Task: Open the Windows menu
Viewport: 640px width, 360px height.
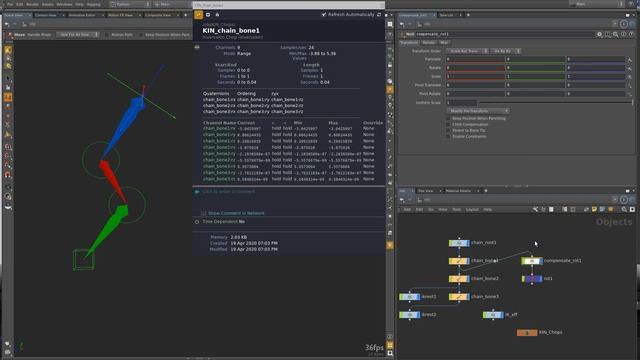Action: (x=64, y=4)
